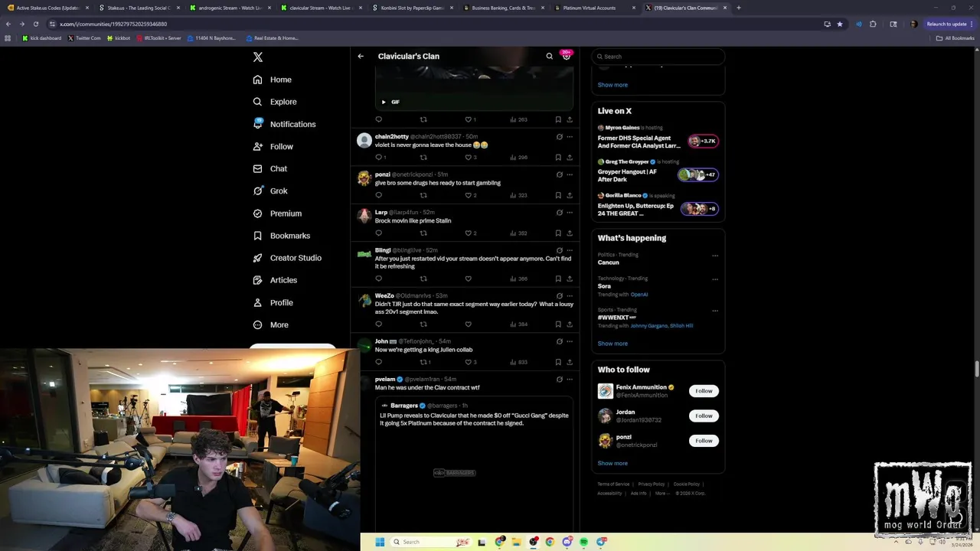Image resolution: width=980 pixels, height=551 pixels.
Task: Follow Fenix Ammunition
Action: point(704,391)
